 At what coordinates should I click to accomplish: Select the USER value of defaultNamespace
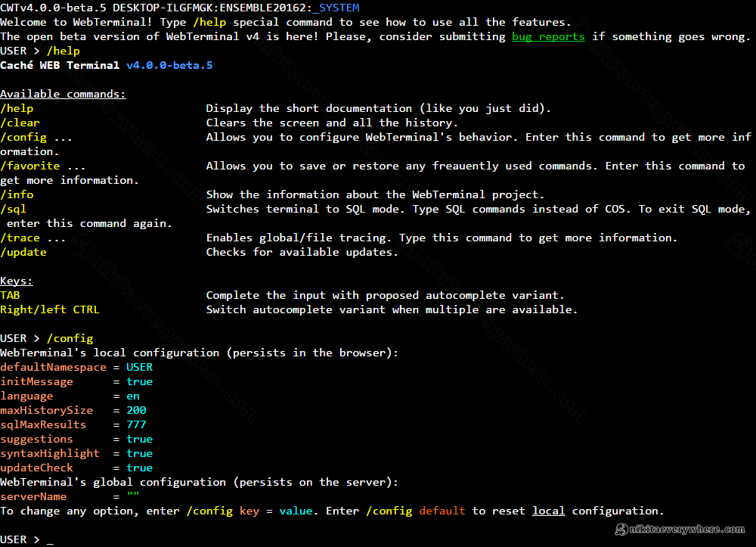tap(139, 367)
